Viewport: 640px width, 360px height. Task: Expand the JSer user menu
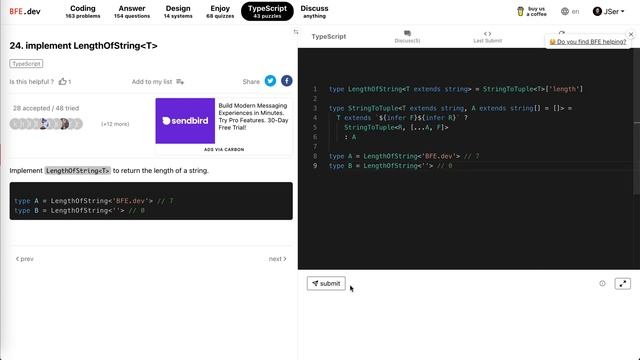609,11
